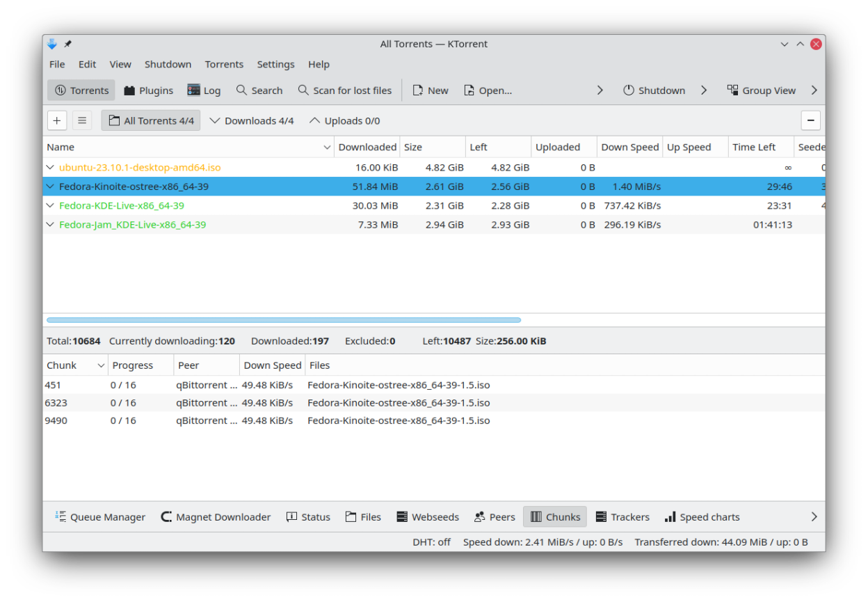Switch to the Trackers tab
The height and width of the screenshot is (602, 868).
click(x=622, y=517)
